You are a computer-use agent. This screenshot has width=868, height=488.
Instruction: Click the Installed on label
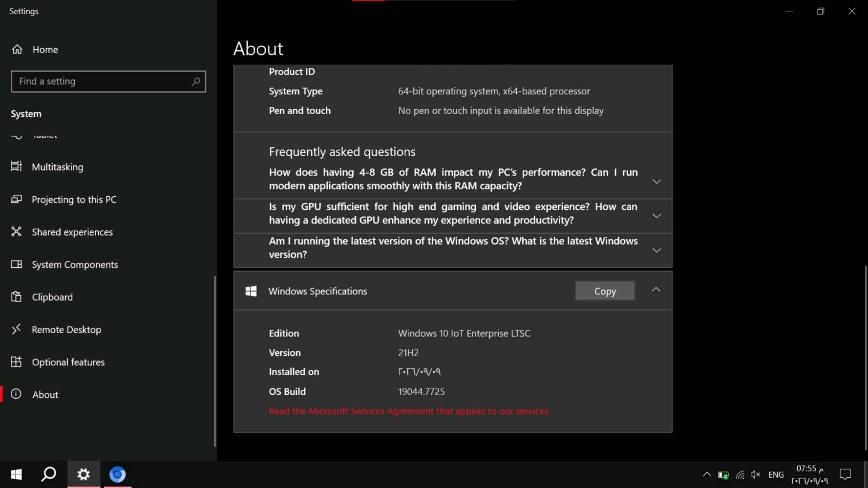click(294, 372)
